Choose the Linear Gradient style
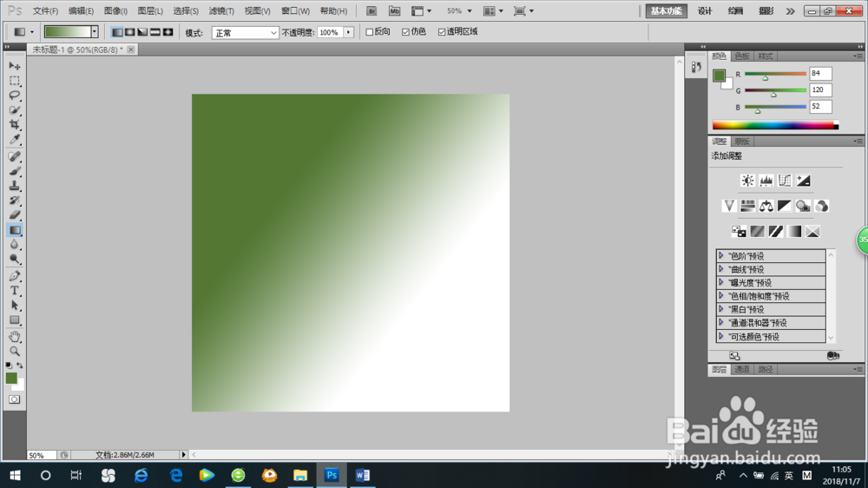868x488 pixels. 117,32
